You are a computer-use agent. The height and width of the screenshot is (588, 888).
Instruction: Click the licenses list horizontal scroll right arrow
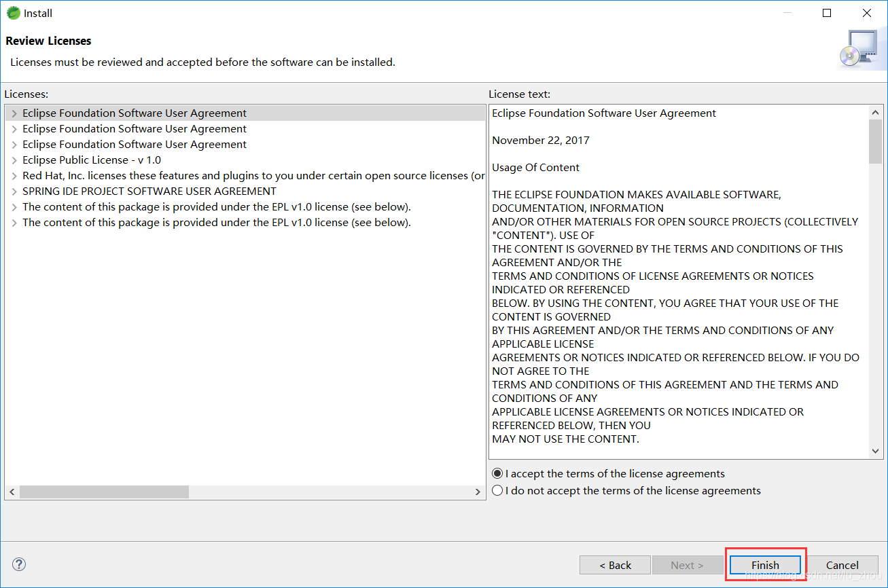[x=478, y=492]
